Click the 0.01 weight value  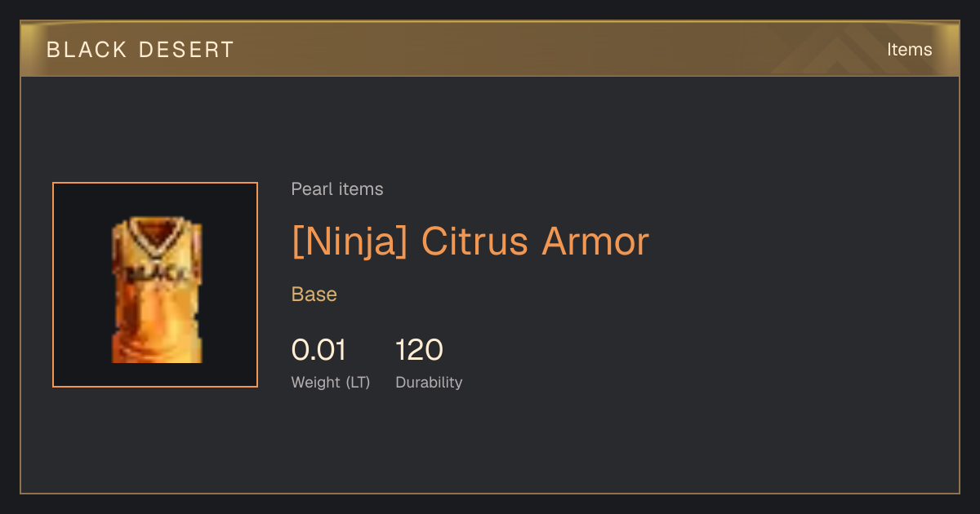tap(319, 350)
